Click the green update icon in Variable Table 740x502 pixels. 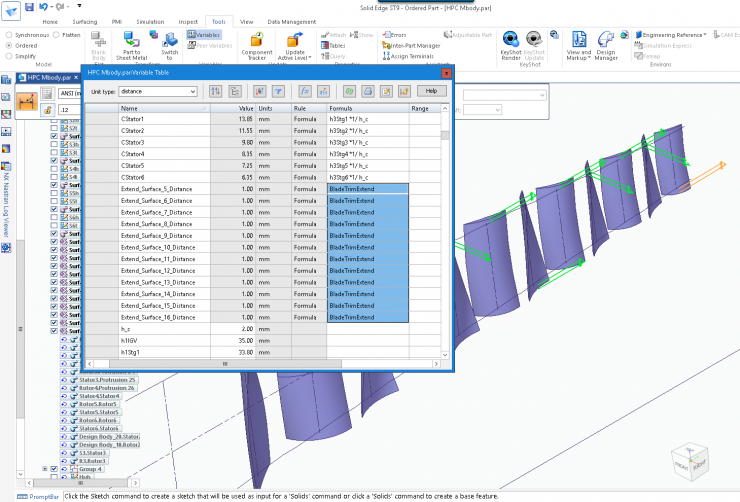pyautogui.click(x=349, y=92)
